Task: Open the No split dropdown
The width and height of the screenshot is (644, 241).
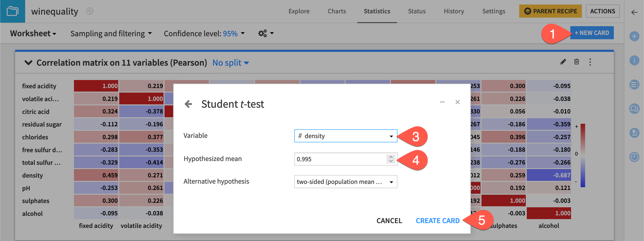Action: tap(231, 63)
